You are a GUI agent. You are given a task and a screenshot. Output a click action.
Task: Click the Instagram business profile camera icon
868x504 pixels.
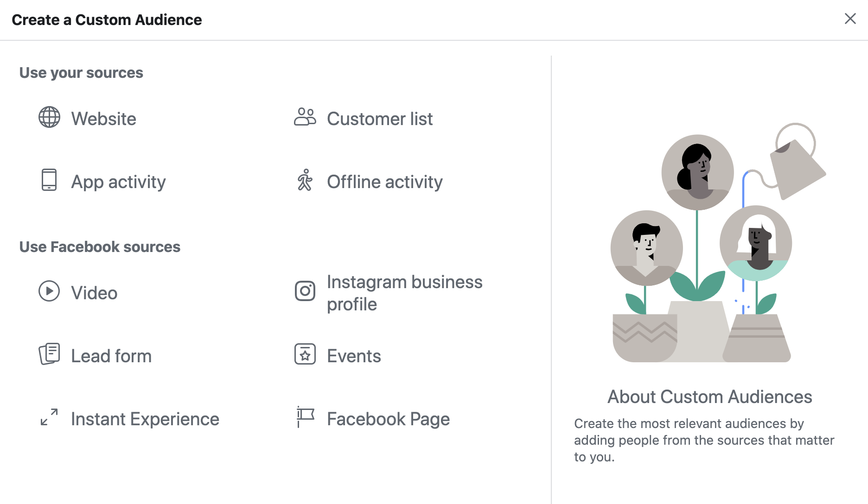click(x=305, y=291)
